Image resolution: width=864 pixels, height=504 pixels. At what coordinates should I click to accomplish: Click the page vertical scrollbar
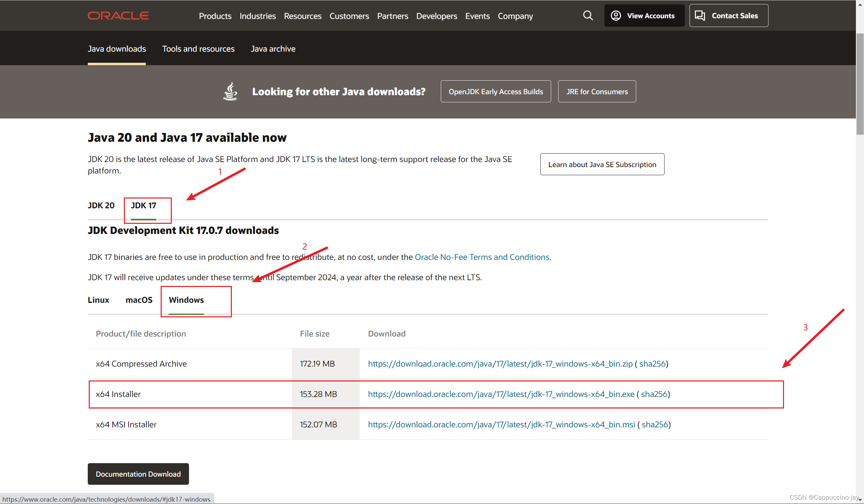tap(860, 84)
